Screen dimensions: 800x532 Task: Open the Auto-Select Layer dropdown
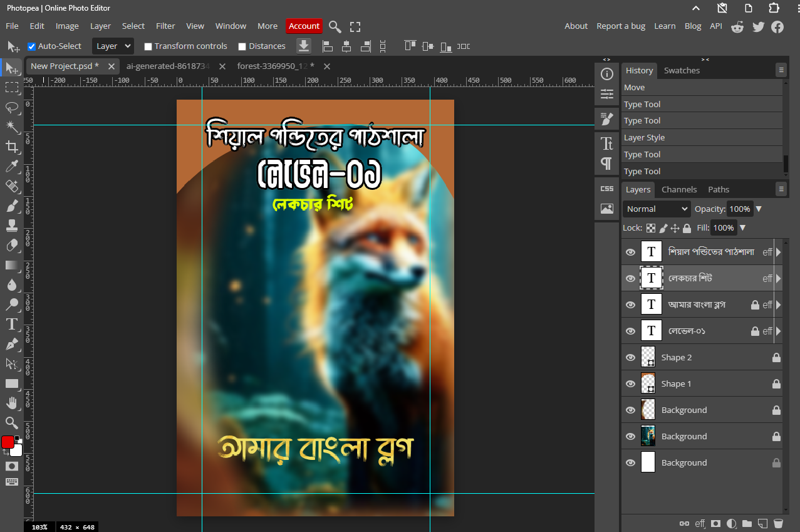[113, 46]
